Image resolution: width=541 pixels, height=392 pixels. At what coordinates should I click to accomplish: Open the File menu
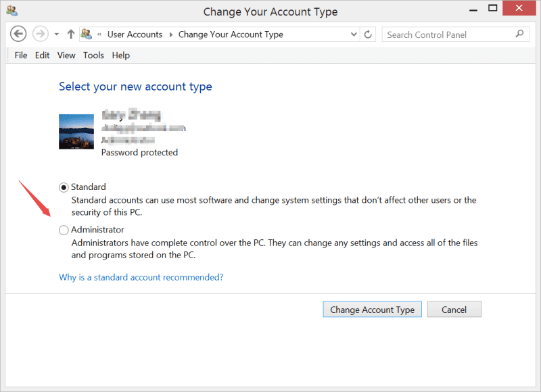click(21, 55)
